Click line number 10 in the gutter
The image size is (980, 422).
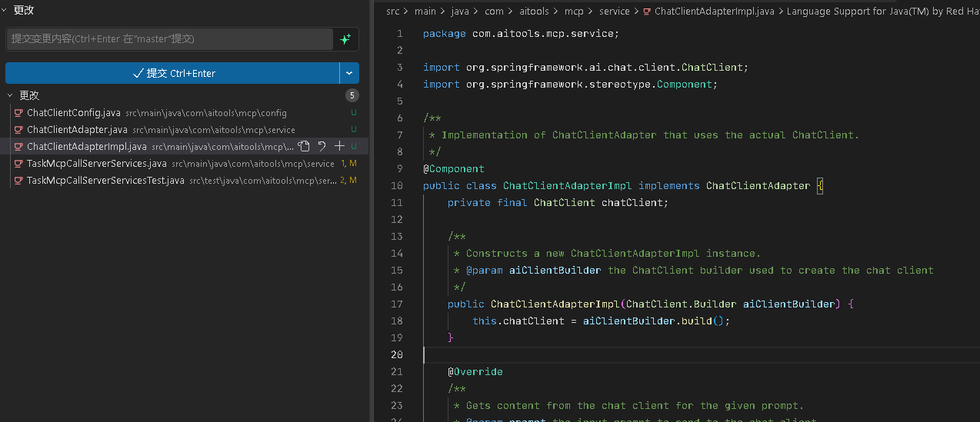pos(397,186)
